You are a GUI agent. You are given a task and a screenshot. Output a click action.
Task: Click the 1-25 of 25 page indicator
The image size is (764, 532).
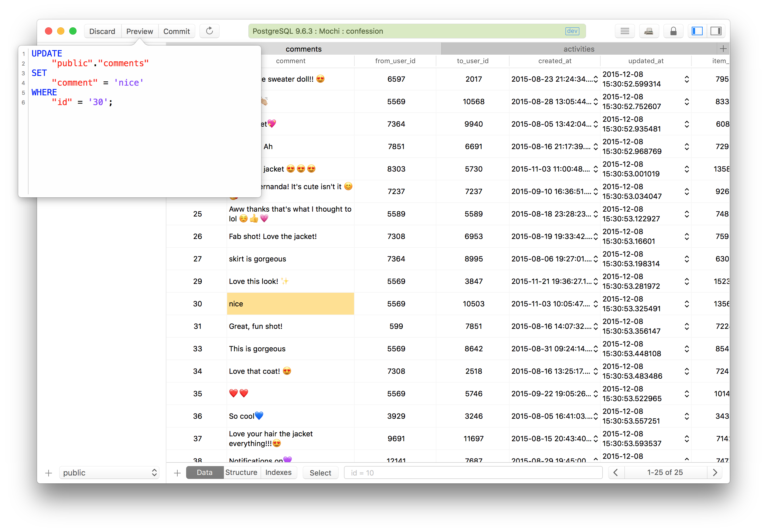point(665,472)
